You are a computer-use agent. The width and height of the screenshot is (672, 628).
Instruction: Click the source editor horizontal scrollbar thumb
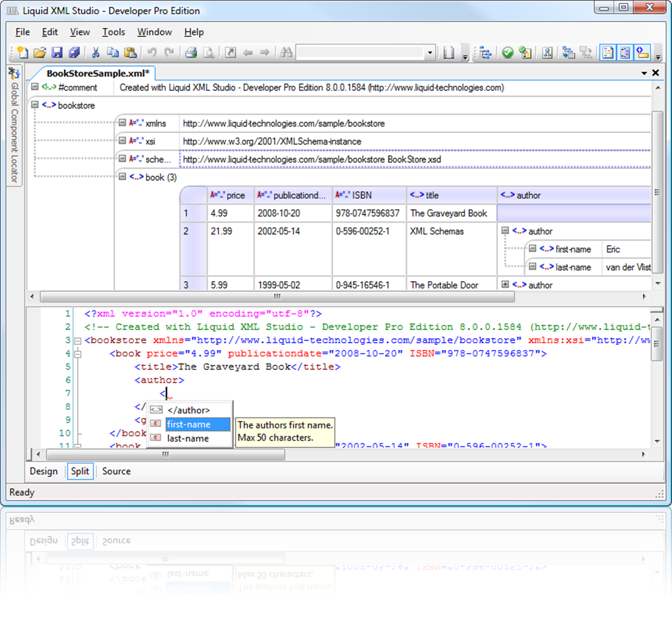(x=165, y=454)
